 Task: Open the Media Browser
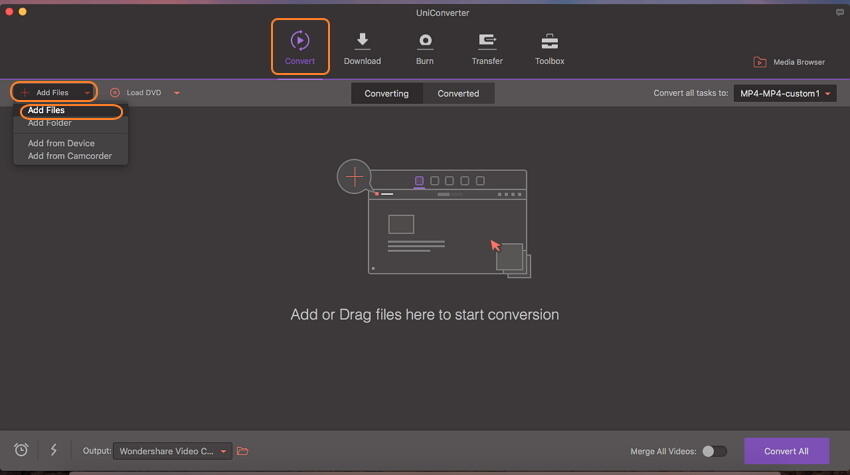pos(789,62)
